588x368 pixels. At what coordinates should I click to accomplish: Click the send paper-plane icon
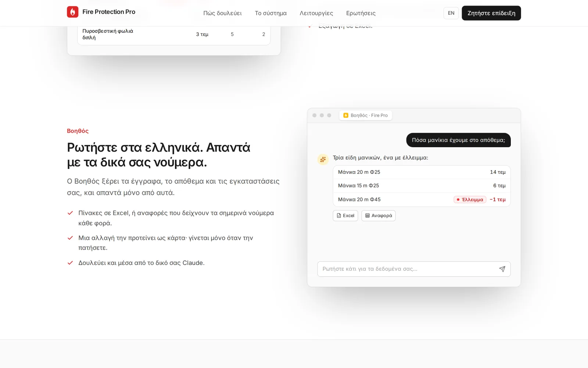pos(502,269)
